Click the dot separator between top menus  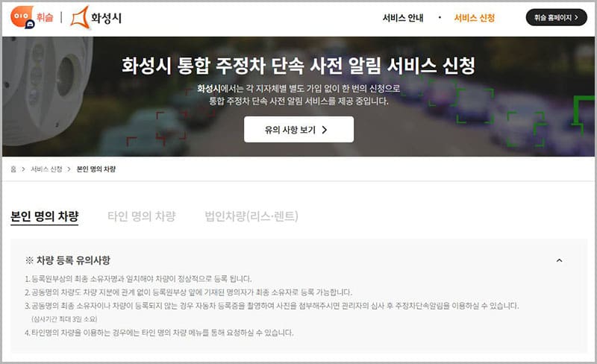pyautogui.click(x=440, y=17)
